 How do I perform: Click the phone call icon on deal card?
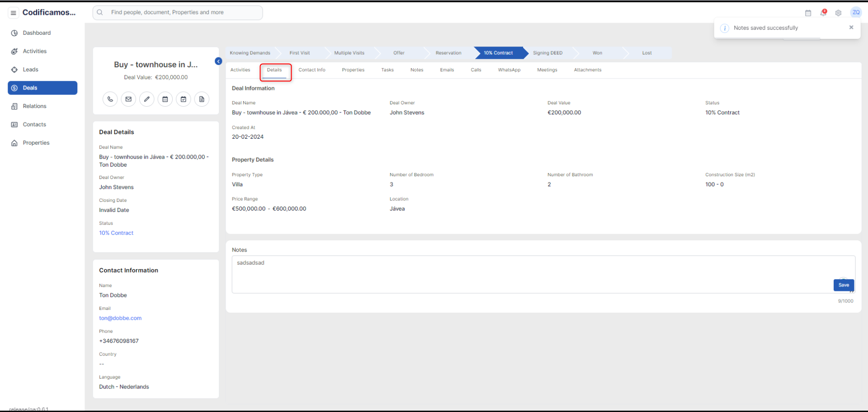point(110,99)
